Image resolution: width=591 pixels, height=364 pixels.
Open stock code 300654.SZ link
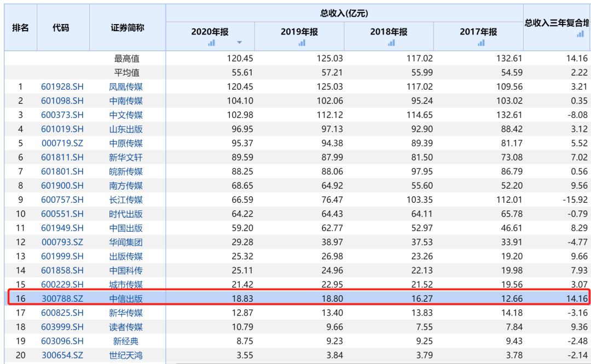[x=62, y=355]
